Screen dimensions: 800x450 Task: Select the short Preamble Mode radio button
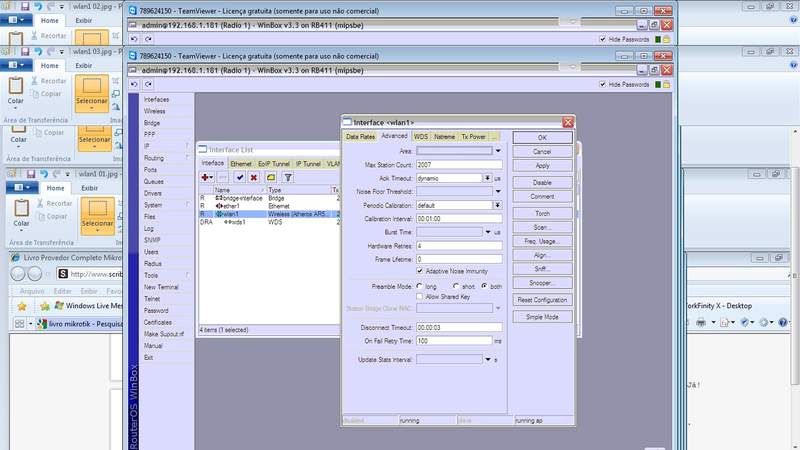[x=456, y=286]
